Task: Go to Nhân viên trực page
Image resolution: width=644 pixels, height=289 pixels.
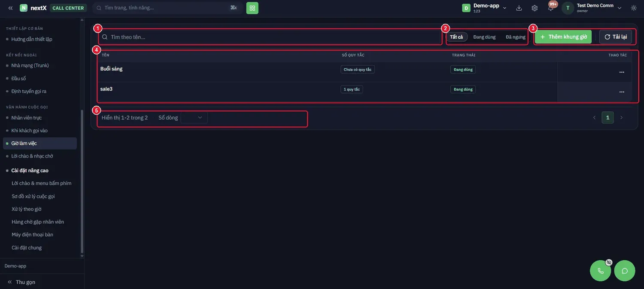Action: (27, 118)
